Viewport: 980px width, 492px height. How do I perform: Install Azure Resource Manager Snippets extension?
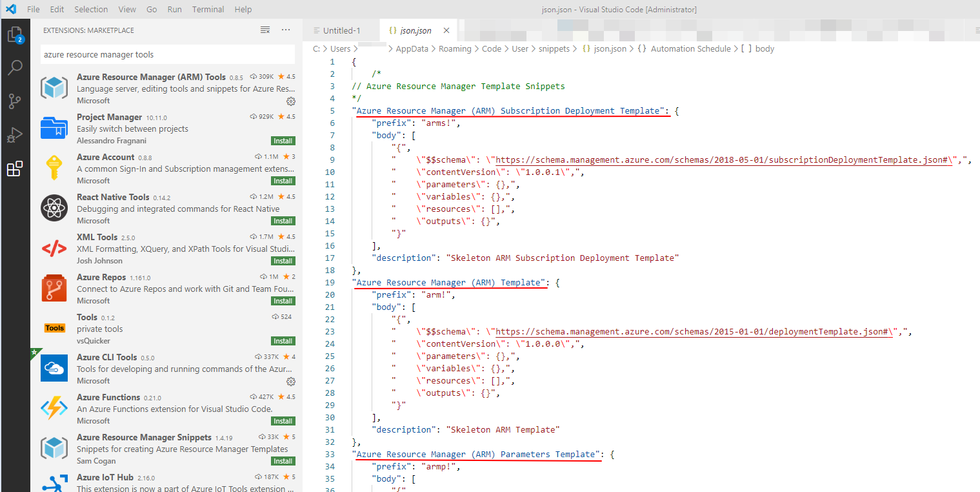pyautogui.click(x=283, y=461)
